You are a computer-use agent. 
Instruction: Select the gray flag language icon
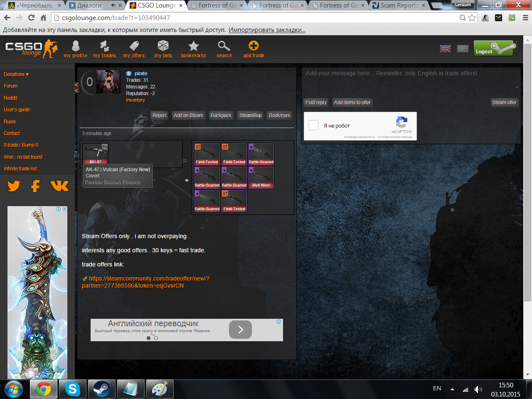point(463,49)
